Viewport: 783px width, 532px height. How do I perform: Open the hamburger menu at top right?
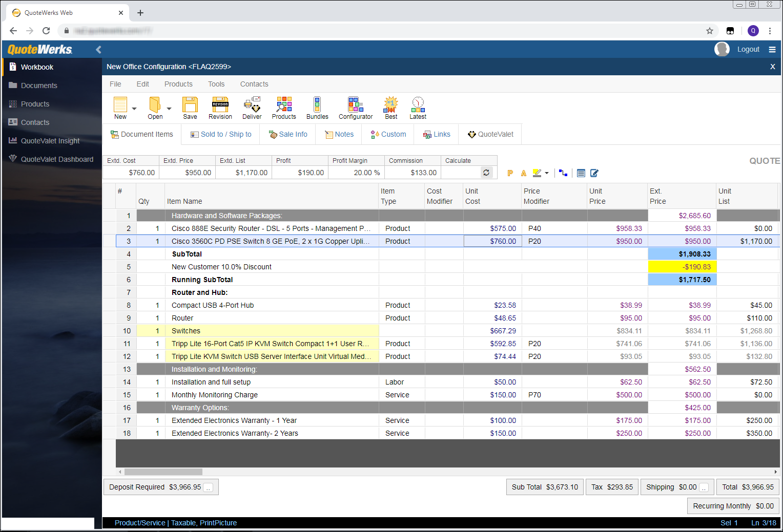tap(772, 50)
